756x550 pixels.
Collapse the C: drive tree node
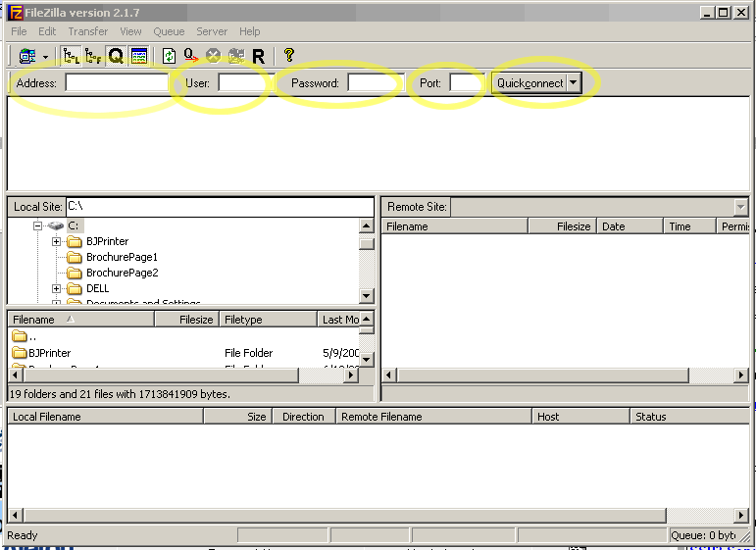[37, 225]
